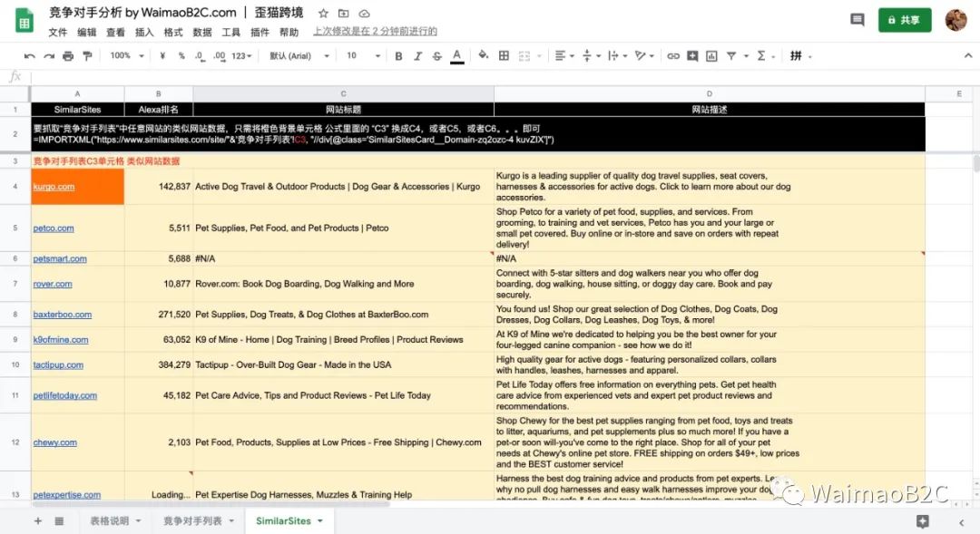Screen dimensions: 980x534
Task: Select the paint format tool
Action: (87, 55)
